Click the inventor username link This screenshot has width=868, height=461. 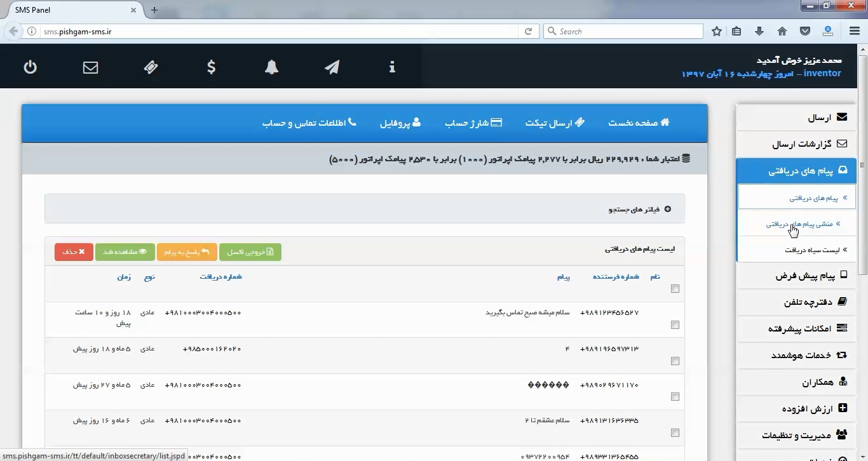tap(822, 74)
